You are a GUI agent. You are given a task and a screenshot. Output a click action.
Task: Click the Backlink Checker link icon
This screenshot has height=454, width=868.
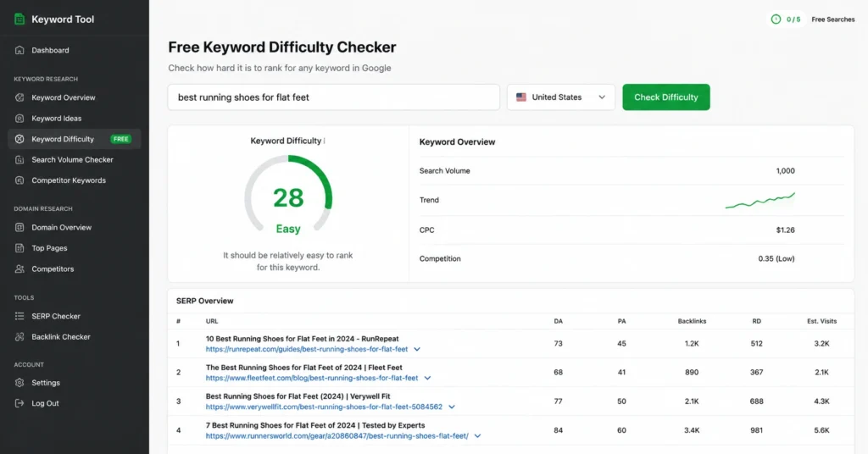[19, 337]
